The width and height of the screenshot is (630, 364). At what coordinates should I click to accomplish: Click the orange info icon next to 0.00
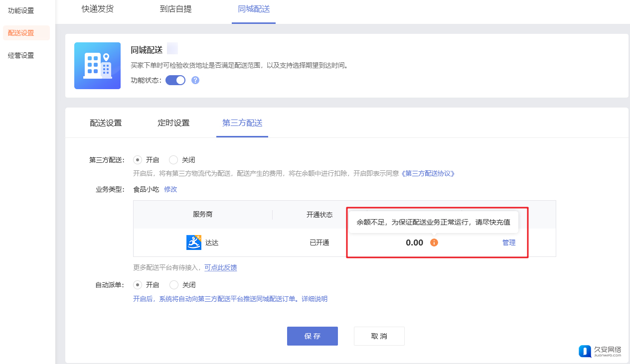coord(434,243)
